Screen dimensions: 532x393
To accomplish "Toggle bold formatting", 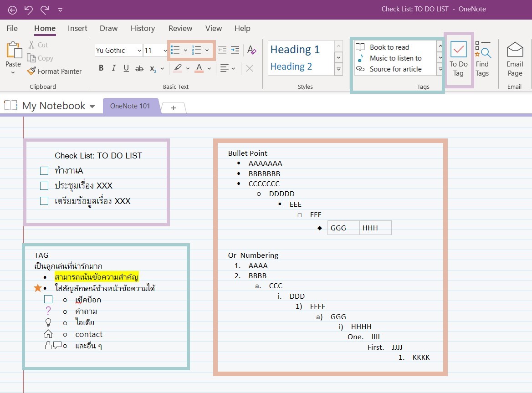I will click(101, 68).
